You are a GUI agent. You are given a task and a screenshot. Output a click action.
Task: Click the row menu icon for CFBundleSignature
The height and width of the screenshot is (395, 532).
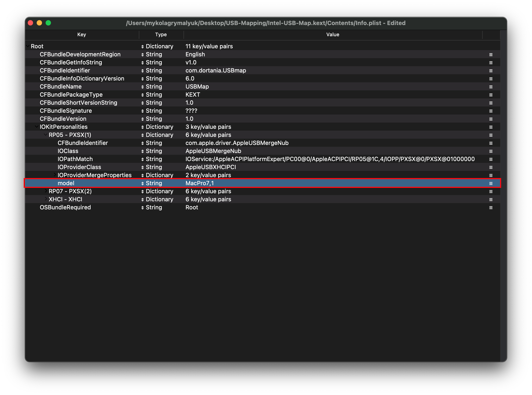491,111
